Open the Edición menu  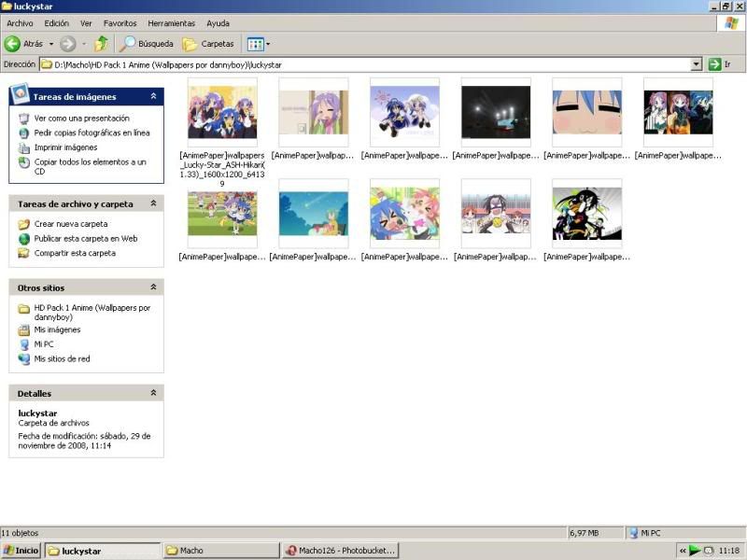pyautogui.click(x=57, y=23)
